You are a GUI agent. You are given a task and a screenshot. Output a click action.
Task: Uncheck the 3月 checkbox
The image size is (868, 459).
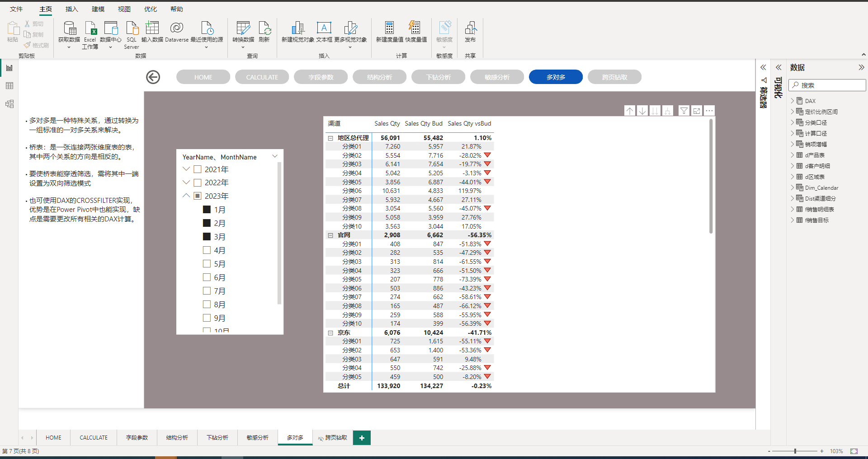click(x=207, y=237)
